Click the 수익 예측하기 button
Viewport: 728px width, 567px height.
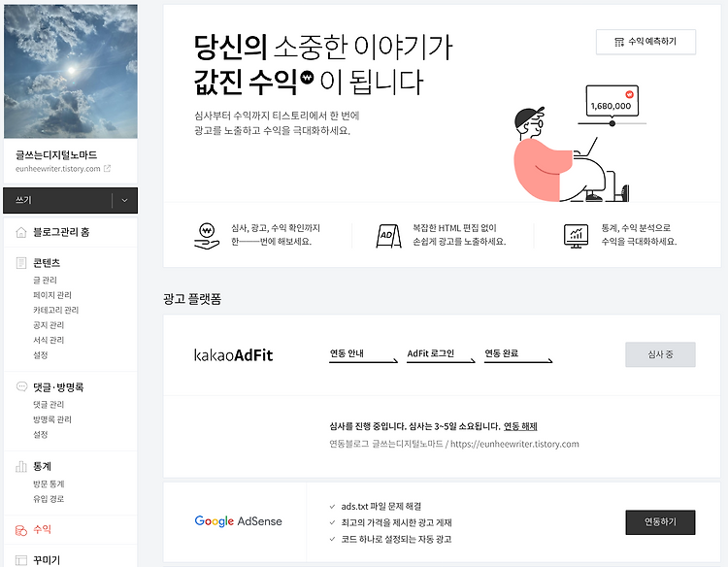(645, 42)
